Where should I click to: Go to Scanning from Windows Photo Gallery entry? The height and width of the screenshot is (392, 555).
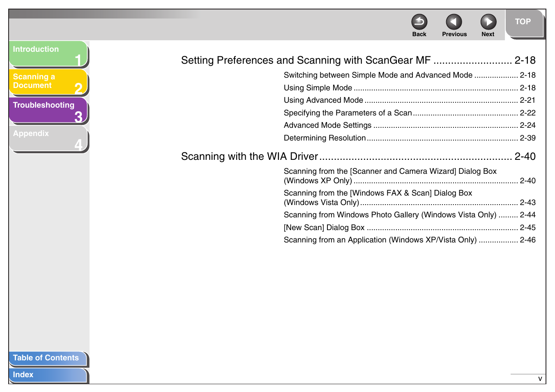[410, 215]
